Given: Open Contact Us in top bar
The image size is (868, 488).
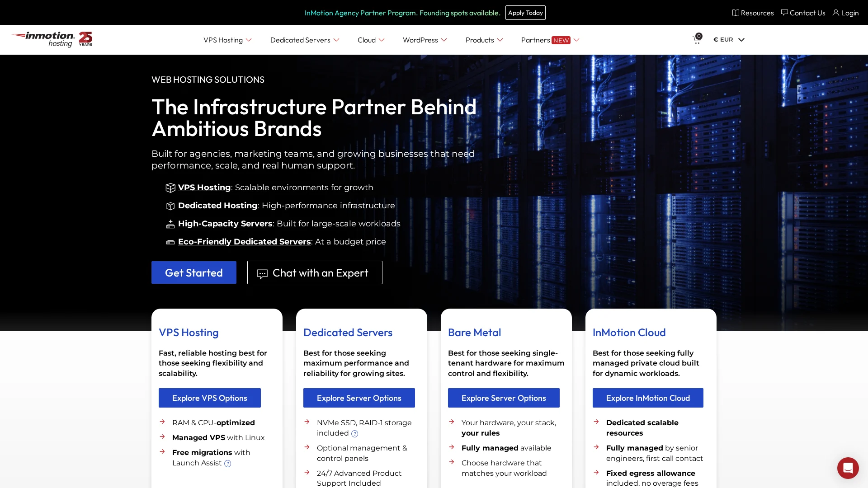Looking at the screenshot, I should 803,13.
